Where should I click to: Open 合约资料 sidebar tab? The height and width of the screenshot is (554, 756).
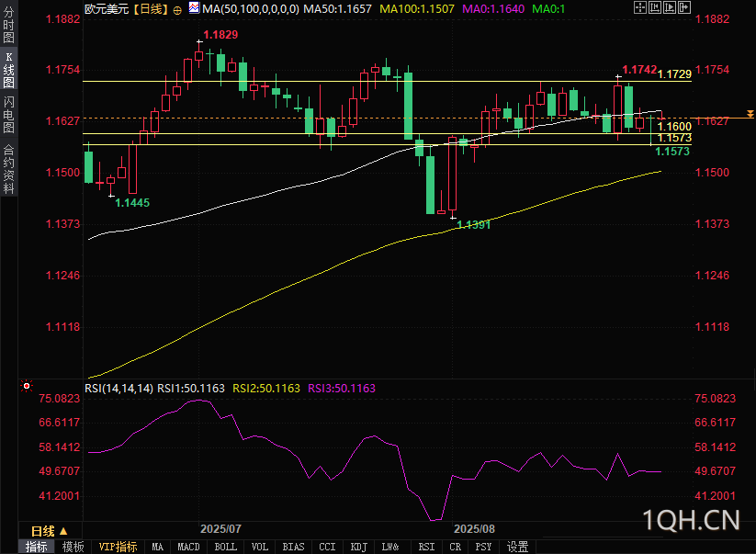pos(8,169)
